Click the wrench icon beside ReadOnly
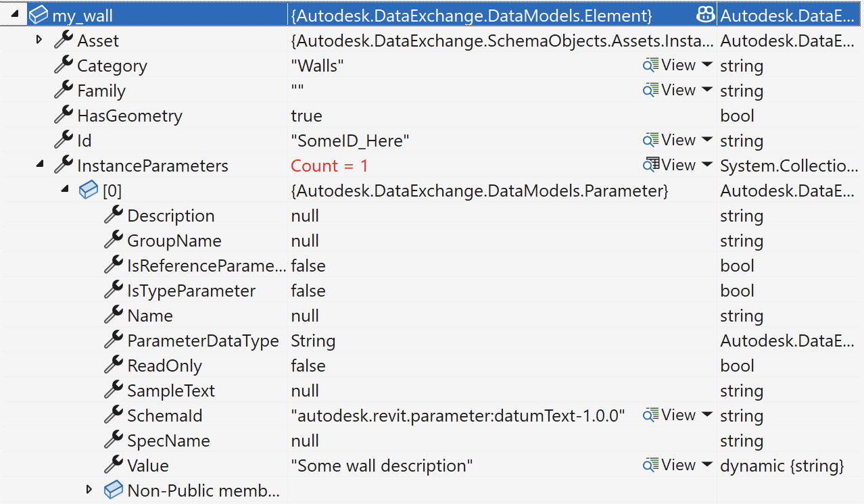 (114, 364)
